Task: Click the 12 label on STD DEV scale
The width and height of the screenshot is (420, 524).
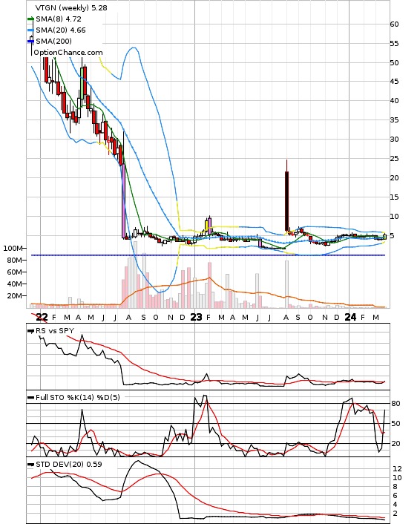Action: click(397, 468)
